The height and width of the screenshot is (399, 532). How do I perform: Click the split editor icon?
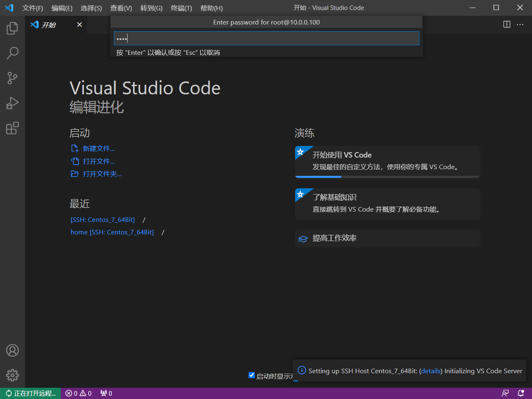pyautogui.click(x=507, y=25)
